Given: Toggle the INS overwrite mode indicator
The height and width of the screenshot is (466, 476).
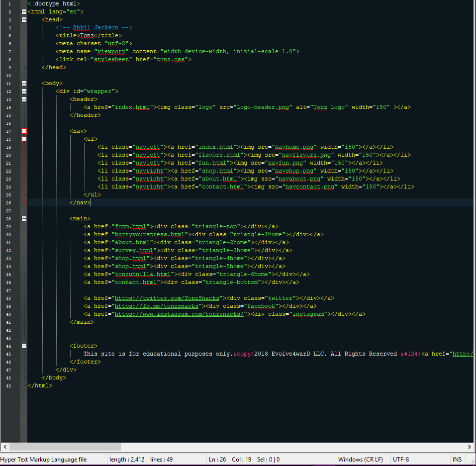Looking at the screenshot, I should pos(457,459).
